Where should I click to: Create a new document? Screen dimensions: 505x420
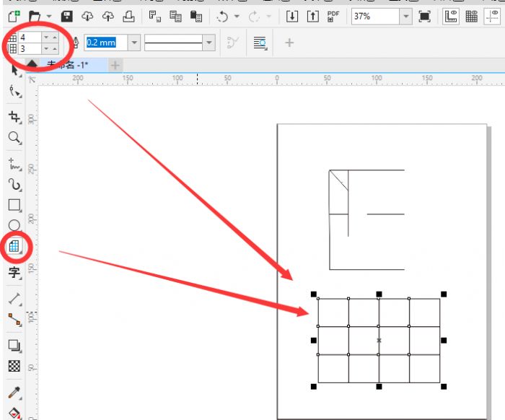(14, 16)
